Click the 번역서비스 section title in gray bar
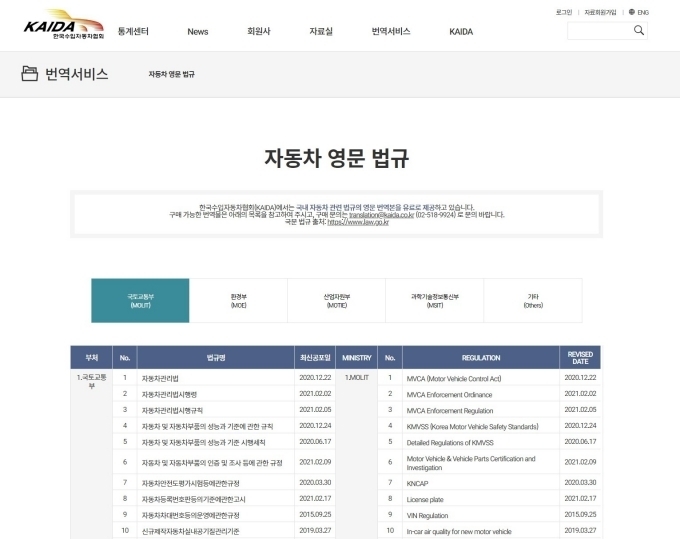The height and width of the screenshot is (539, 680). pyautogui.click(x=77, y=74)
